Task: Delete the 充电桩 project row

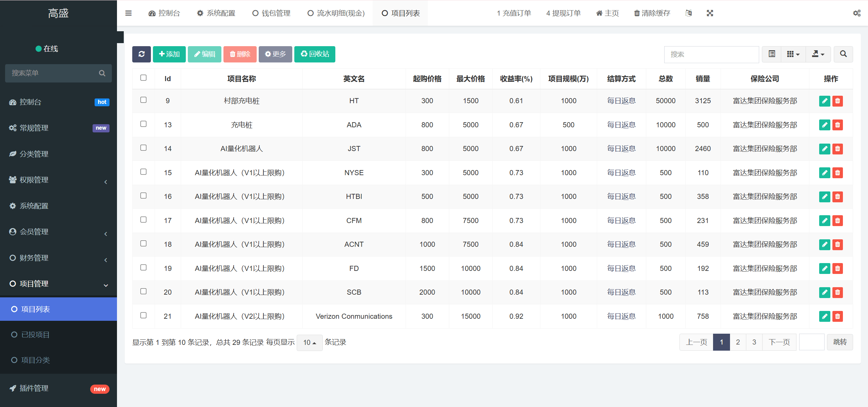Action: (x=837, y=125)
